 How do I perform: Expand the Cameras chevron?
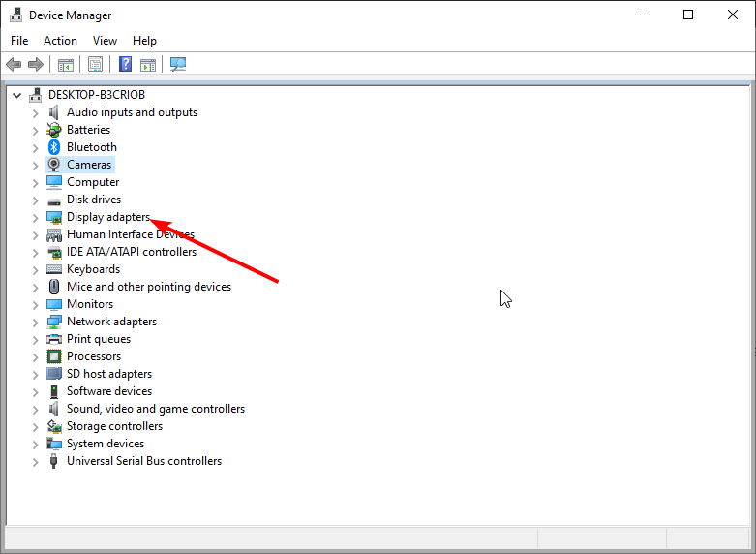(35, 166)
